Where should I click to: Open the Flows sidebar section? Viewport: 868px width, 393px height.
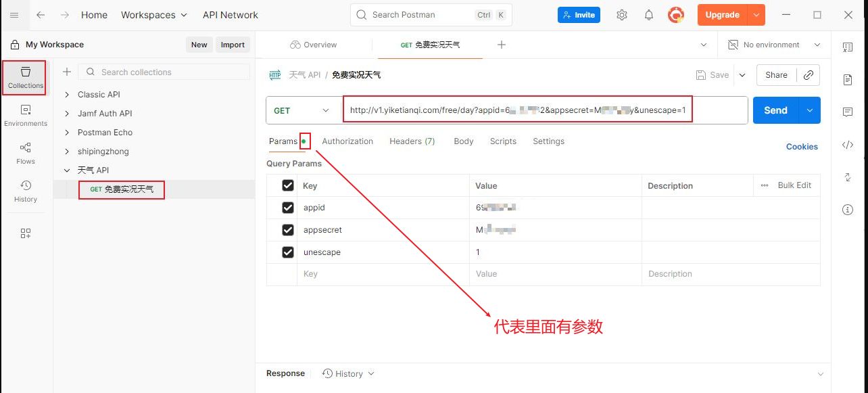pyautogui.click(x=26, y=153)
